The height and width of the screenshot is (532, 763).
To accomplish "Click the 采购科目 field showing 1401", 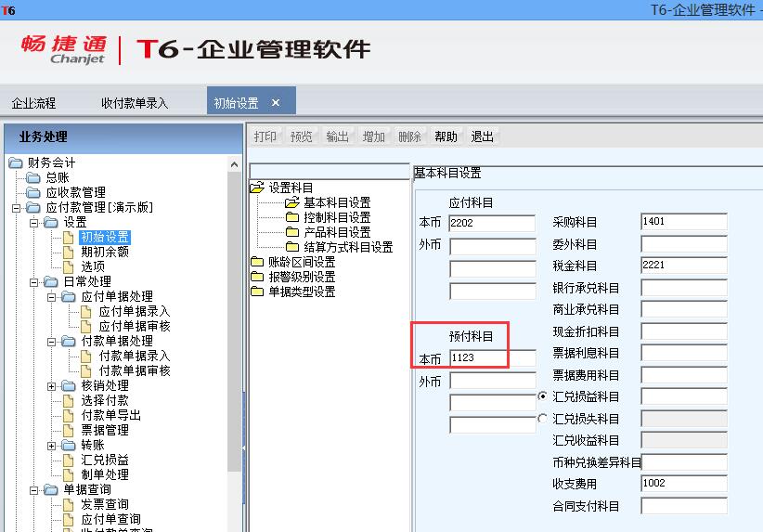I will (684, 222).
